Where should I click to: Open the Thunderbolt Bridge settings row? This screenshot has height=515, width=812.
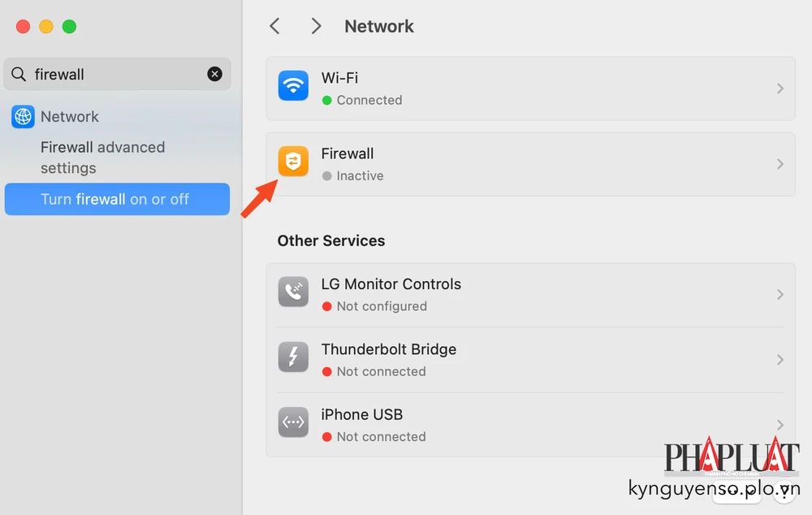(x=528, y=357)
